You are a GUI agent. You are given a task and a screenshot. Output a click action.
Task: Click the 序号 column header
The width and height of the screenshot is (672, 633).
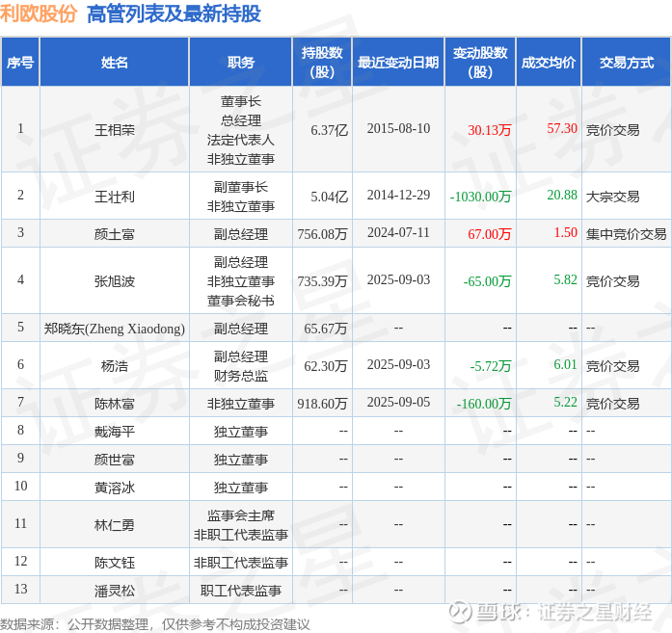[20, 63]
